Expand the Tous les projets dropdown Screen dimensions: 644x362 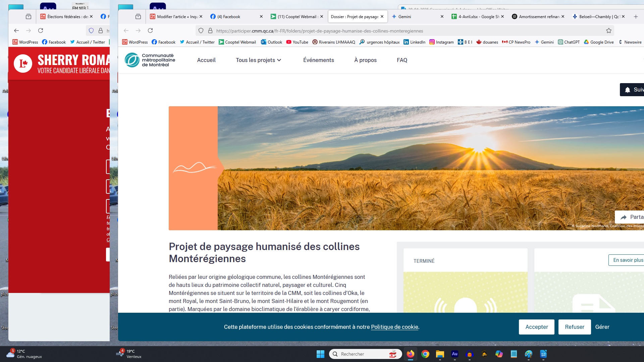tap(258, 60)
